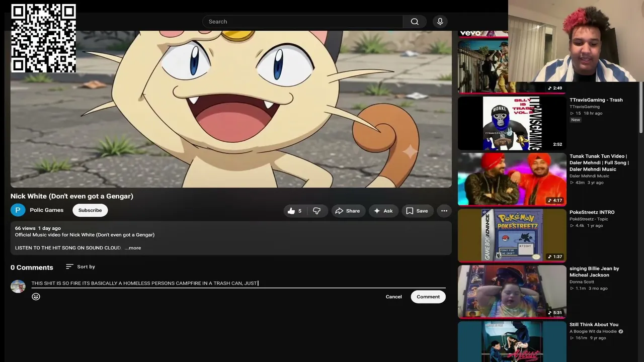Viewport: 644px width, 362px height.
Task: Open the Polic Games channel avatar
Action: [18, 210]
